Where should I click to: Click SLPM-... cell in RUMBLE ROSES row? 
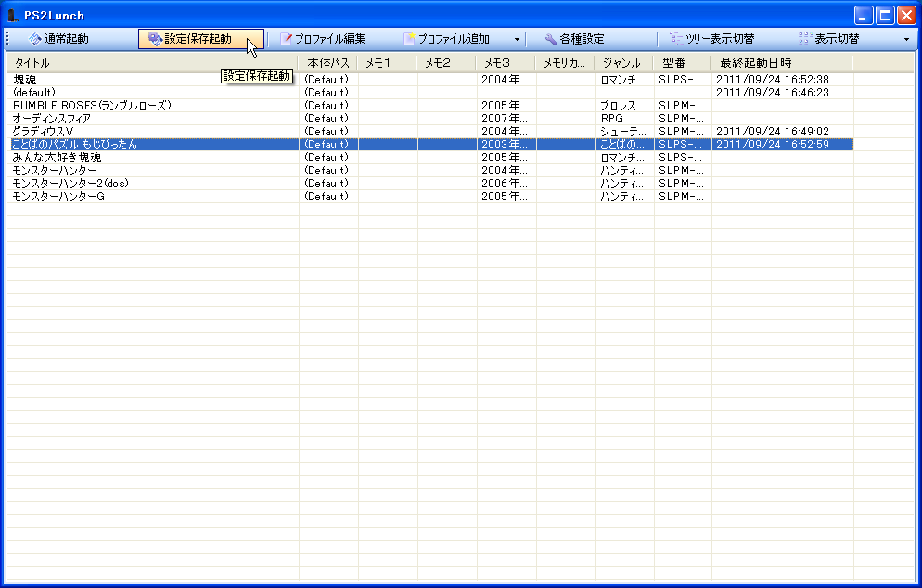[x=681, y=105]
